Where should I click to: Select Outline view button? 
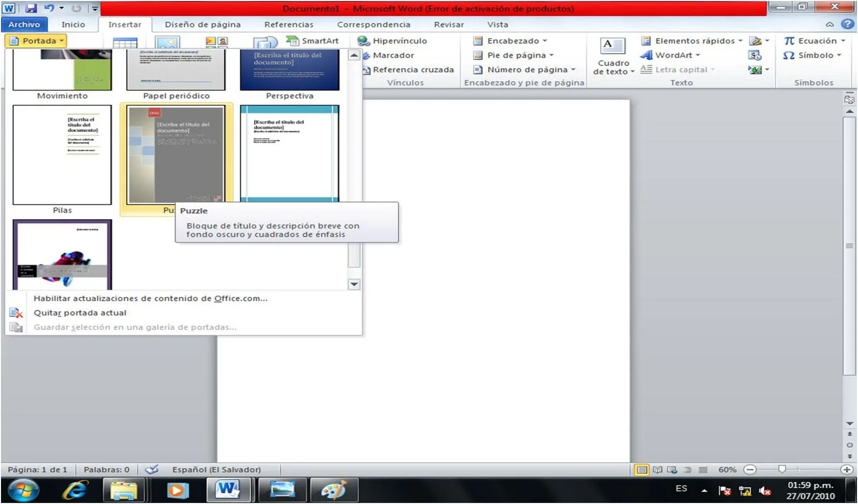point(687,470)
